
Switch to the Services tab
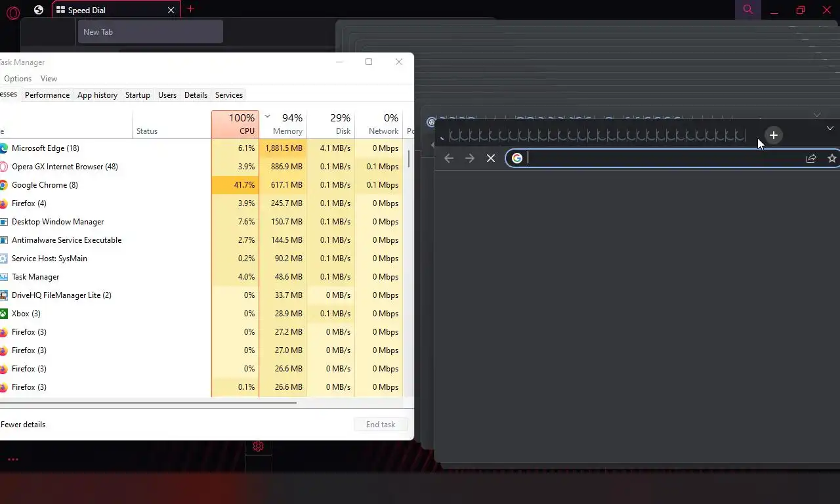pos(229,95)
